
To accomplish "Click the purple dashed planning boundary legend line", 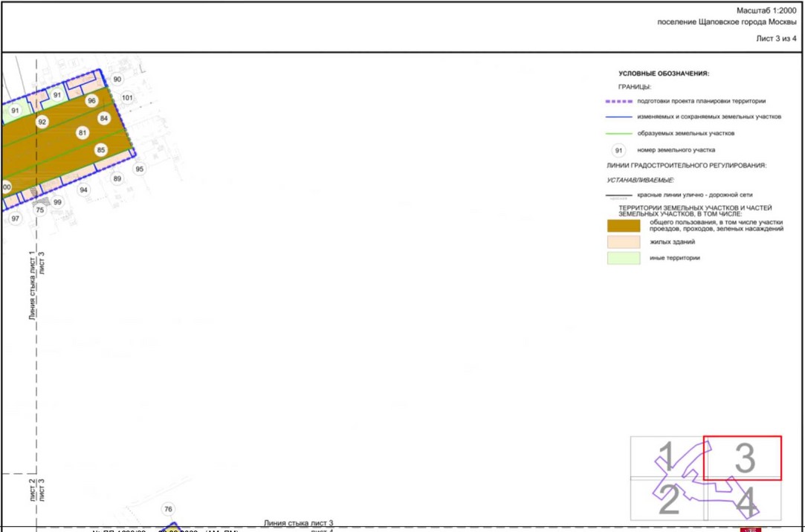I will pos(618,102).
